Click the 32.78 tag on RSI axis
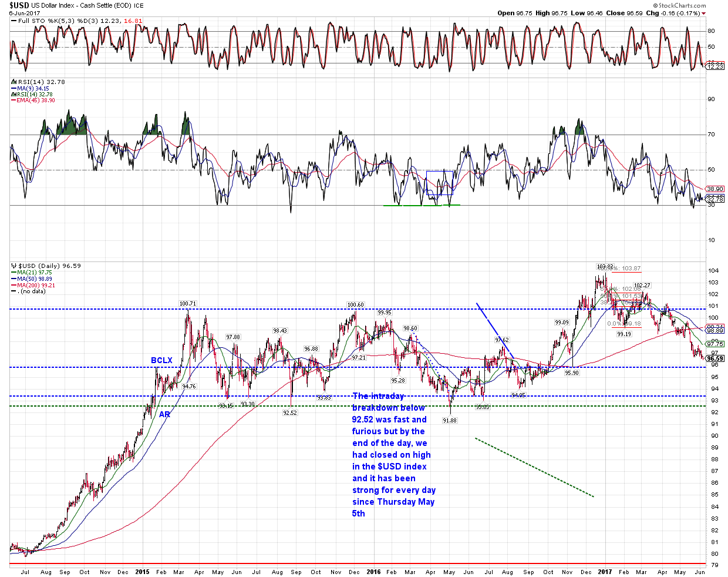The height and width of the screenshot is (577, 728). coord(715,199)
